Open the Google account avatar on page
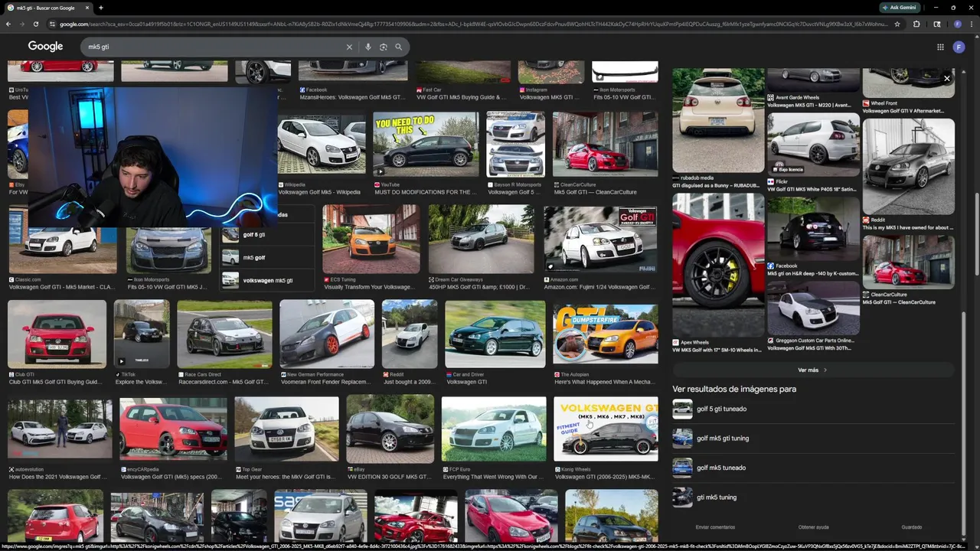This screenshot has width=980, height=551. [x=959, y=47]
